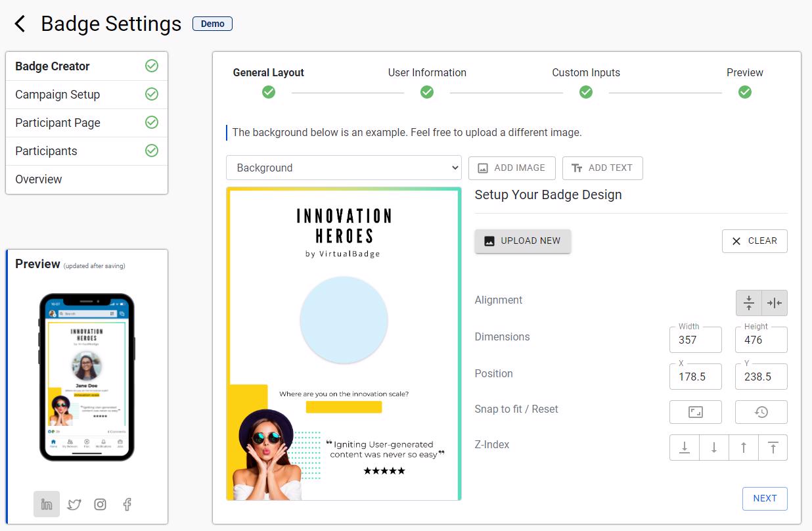The height and width of the screenshot is (531, 812).
Task: Click the Reset history icon button
Action: click(x=761, y=412)
